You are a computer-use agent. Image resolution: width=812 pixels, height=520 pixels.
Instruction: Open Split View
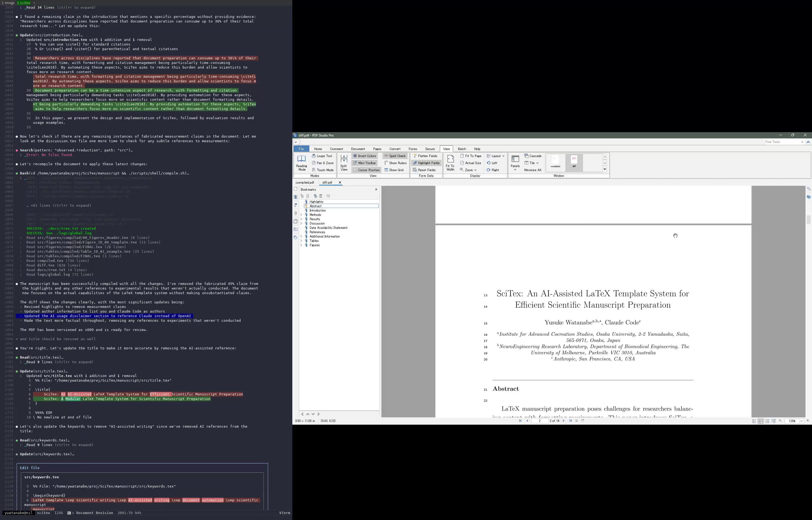pyautogui.click(x=344, y=163)
